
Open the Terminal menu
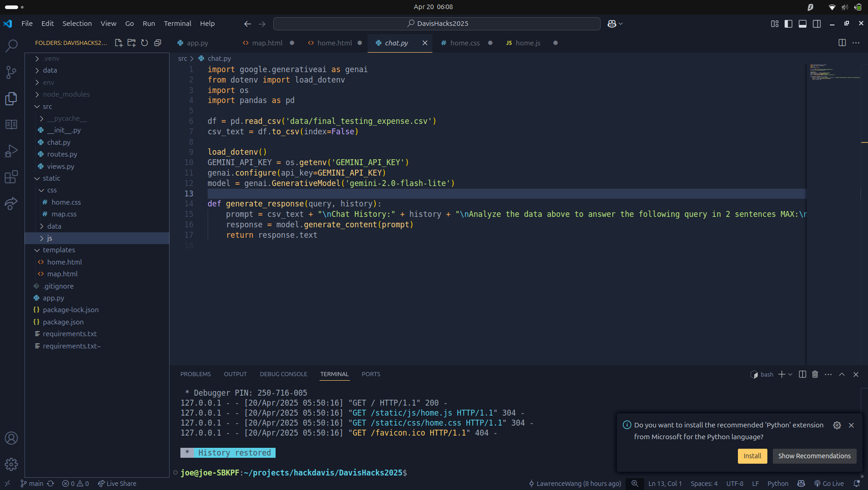click(177, 24)
